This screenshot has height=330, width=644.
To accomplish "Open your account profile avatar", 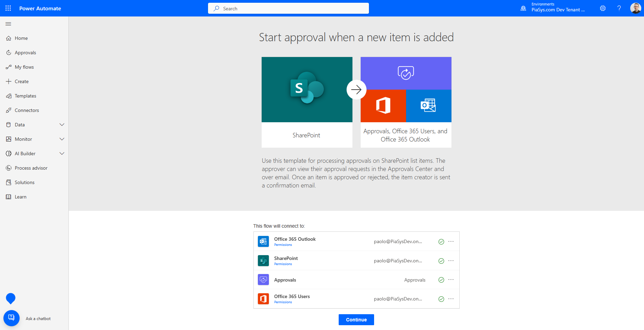I will (636, 8).
